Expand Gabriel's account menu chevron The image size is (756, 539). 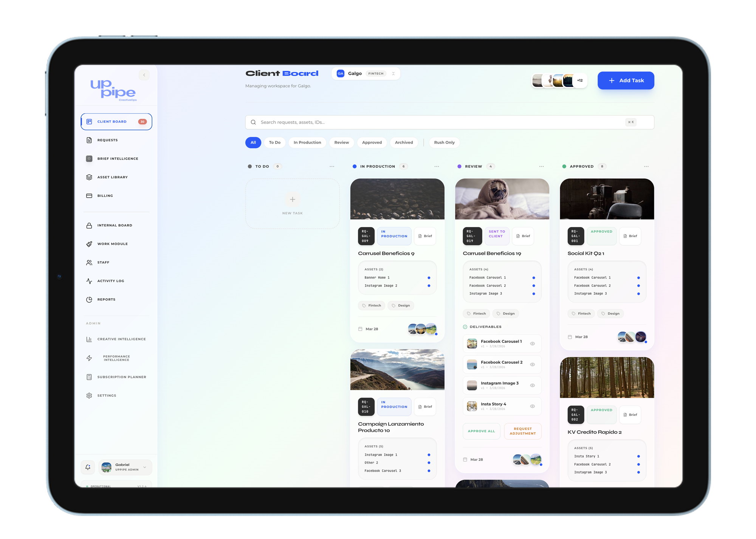tap(146, 467)
